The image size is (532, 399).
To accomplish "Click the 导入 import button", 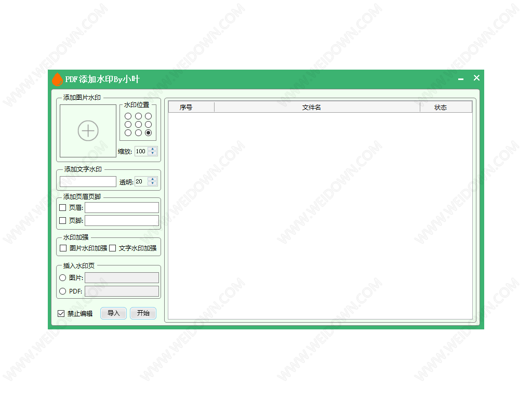I will point(113,313).
